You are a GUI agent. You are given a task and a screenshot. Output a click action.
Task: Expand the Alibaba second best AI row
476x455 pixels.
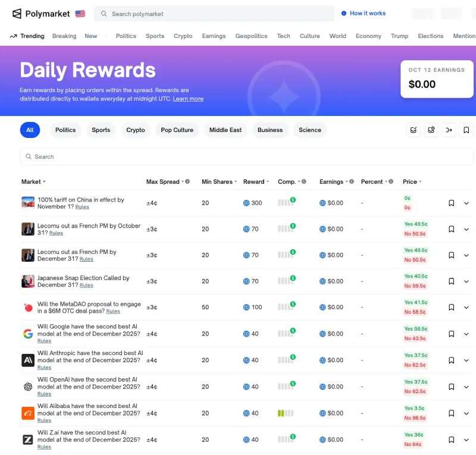(466, 413)
